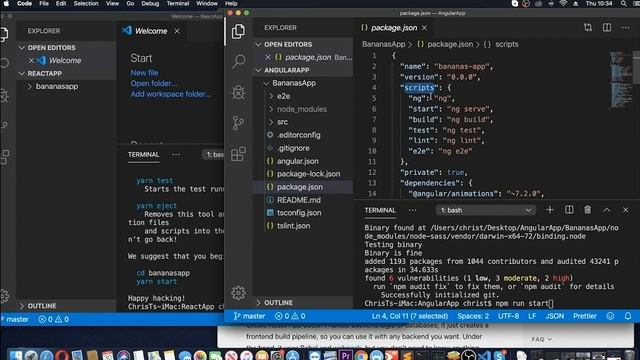Image resolution: width=640 pixels, height=360 pixels.
Task: Click Open folder... link
Action: click(x=153, y=83)
